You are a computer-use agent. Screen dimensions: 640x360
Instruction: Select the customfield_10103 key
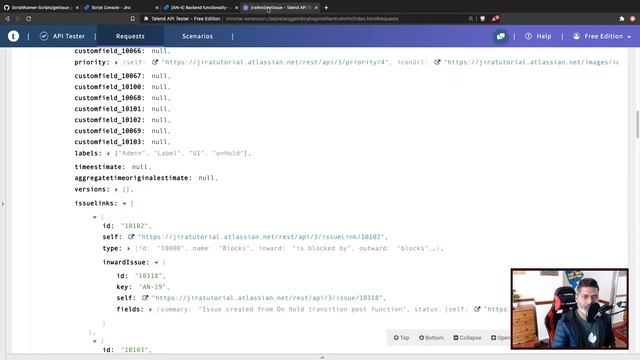[x=110, y=142]
